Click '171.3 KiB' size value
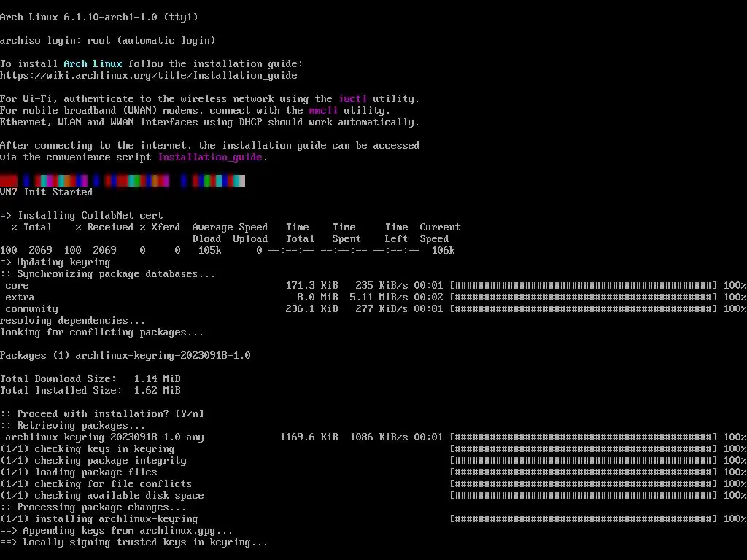This screenshot has height=560, width=747. point(312,285)
